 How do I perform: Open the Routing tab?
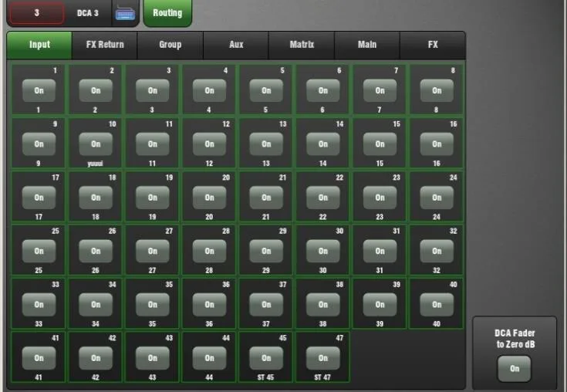click(x=167, y=13)
